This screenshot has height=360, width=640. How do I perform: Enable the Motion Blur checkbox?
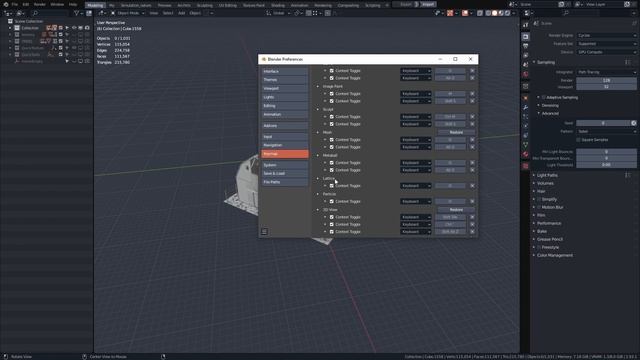point(539,207)
